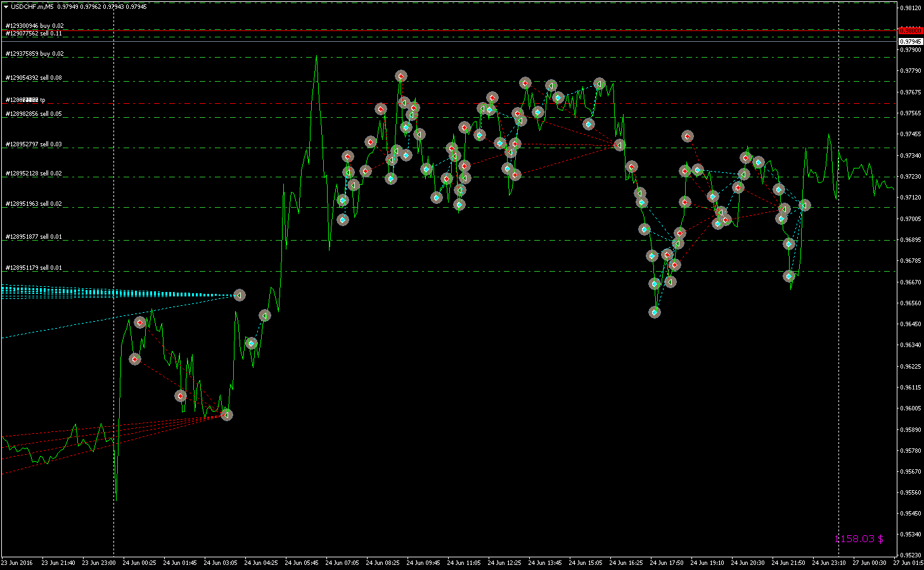This screenshot has width=924, height=570.
Task: Click time axis label 23 Jun 21:40
Action: [58, 562]
